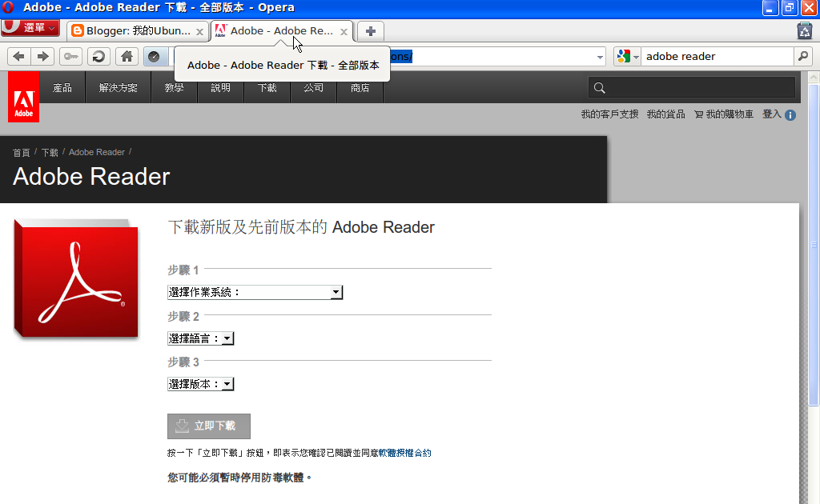Click the search field containing adobe reader
This screenshot has width=820, height=504.
(x=717, y=57)
